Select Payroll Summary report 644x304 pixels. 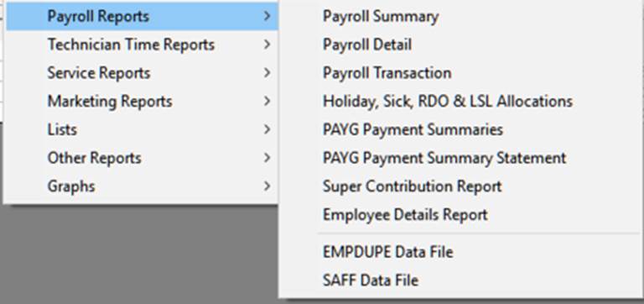(460, 17)
